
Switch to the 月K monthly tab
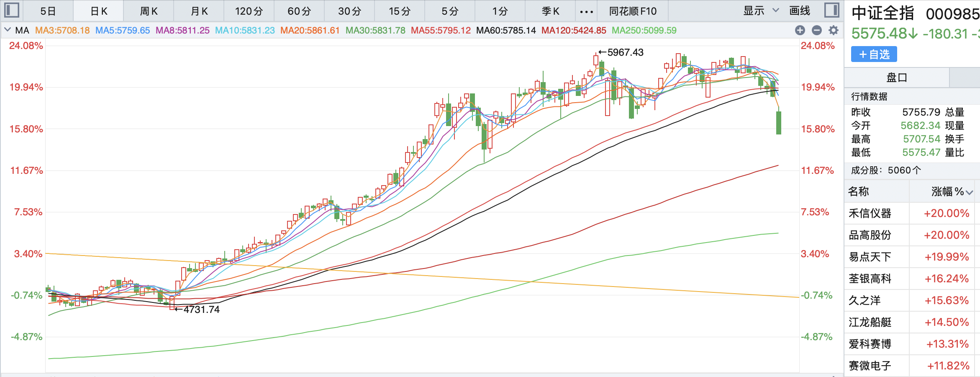coord(199,11)
